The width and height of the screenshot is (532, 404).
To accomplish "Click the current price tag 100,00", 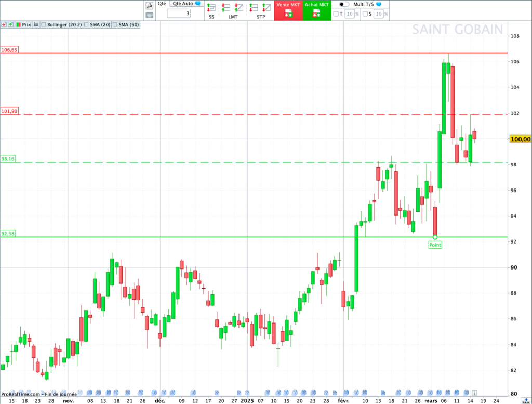I will (520, 139).
